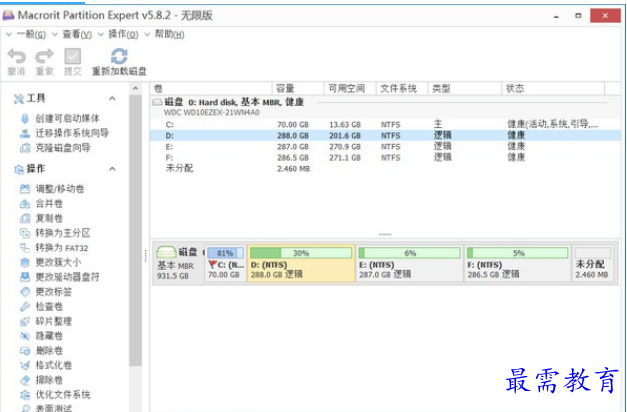Choose 隐藏卷 operation
The width and height of the screenshot is (627, 412).
49,336
